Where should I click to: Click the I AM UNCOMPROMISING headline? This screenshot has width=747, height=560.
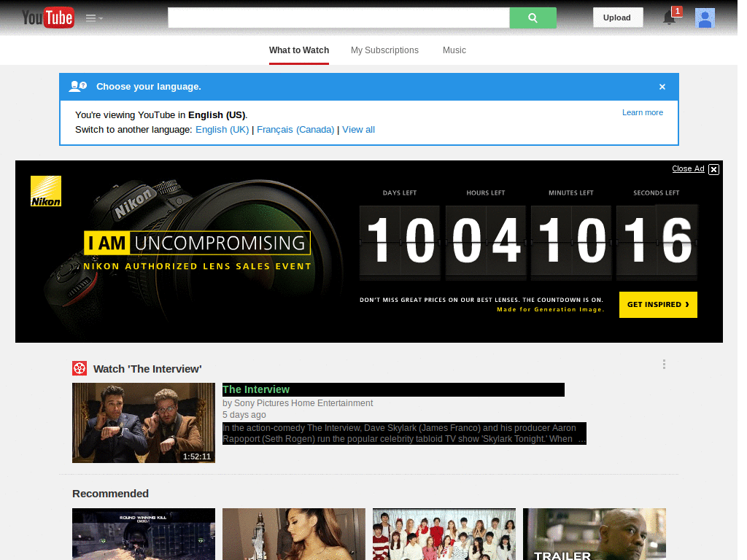197,243
